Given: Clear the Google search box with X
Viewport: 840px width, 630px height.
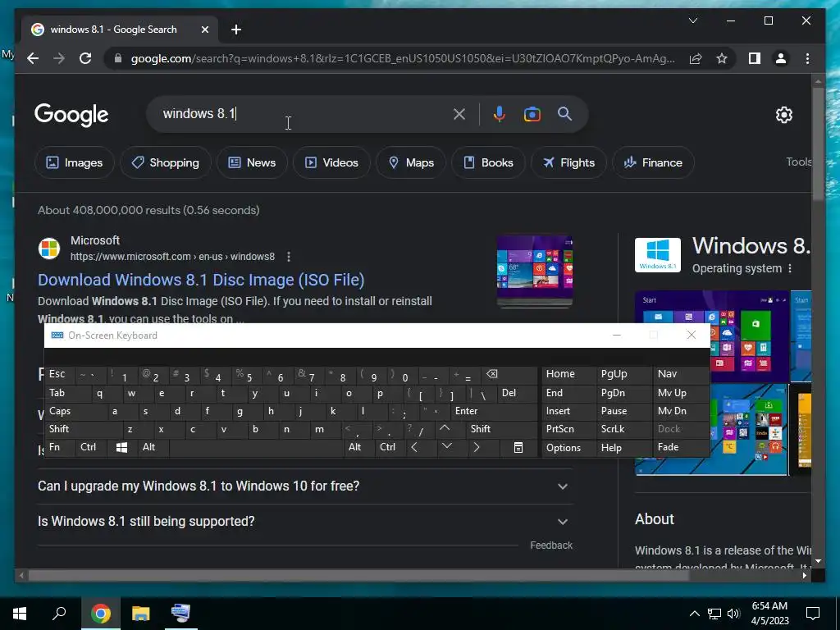Looking at the screenshot, I should (x=459, y=114).
